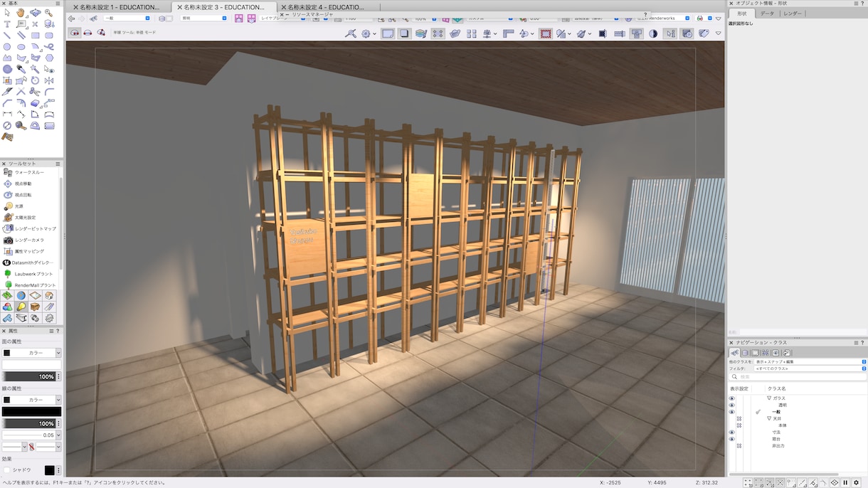Open the <すべてのクラス> filter dropdown
This screenshot has height=488, width=868.
(x=810, y=368)
